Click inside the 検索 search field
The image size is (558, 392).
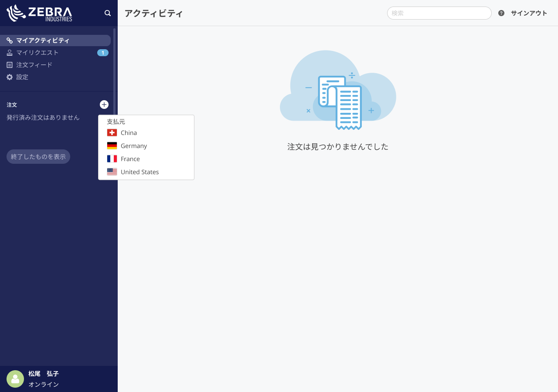tap(439, 13)
